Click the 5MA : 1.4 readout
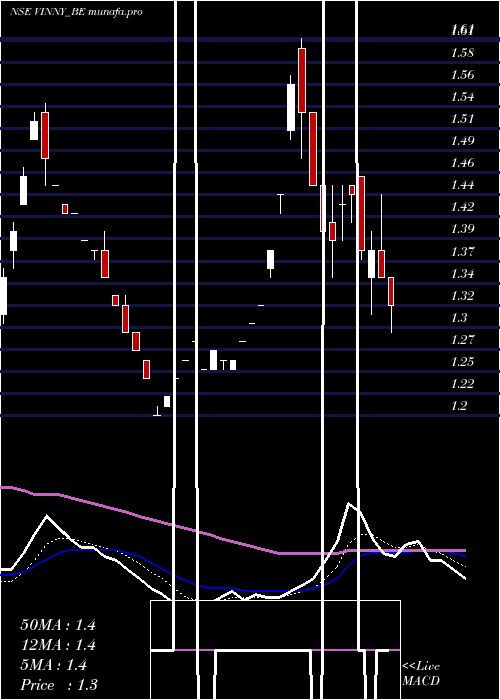 tap(54, 665)
